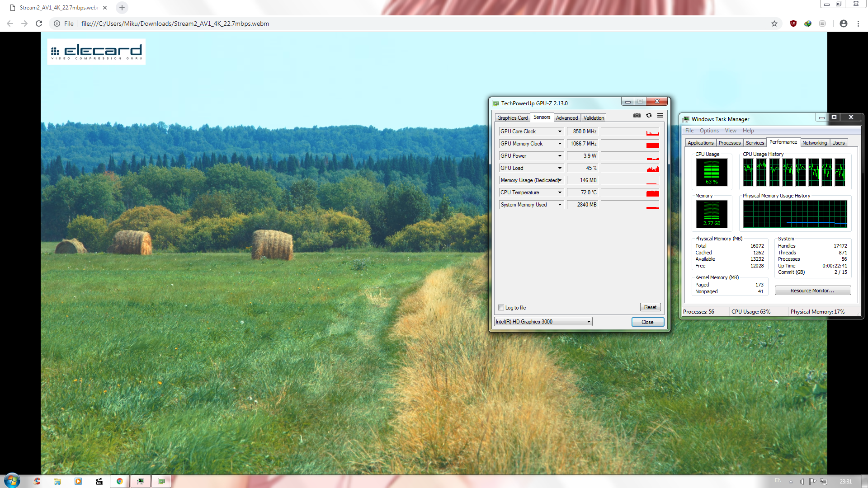Click the GPU Core Clock 850.0 MHz value
The width and height of the screenshot is (868, 488).
(583, 131)
